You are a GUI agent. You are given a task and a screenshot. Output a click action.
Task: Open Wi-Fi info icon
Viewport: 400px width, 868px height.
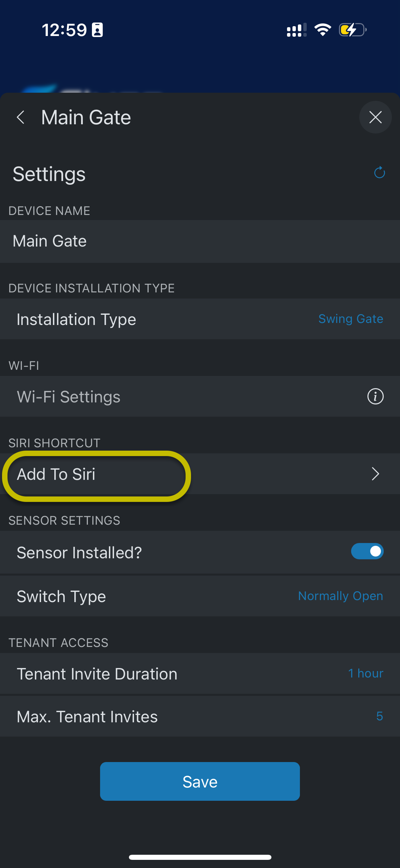click(375, 396)
